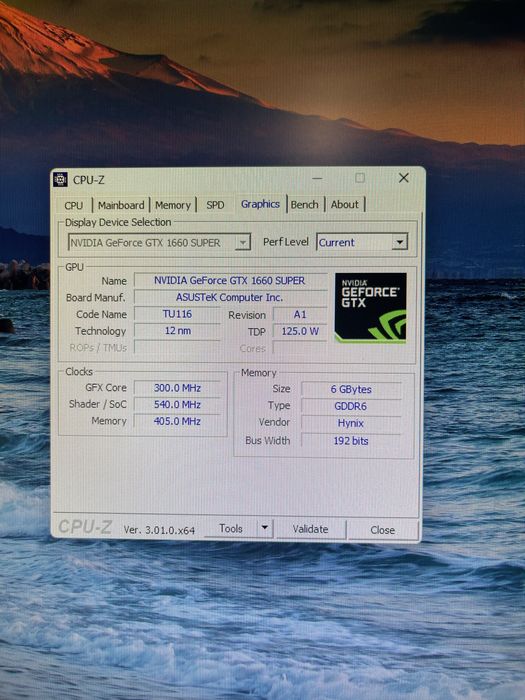Click the TU116 code name value
This screenshot has width=525, height=700.
click(x=177, y=314)
